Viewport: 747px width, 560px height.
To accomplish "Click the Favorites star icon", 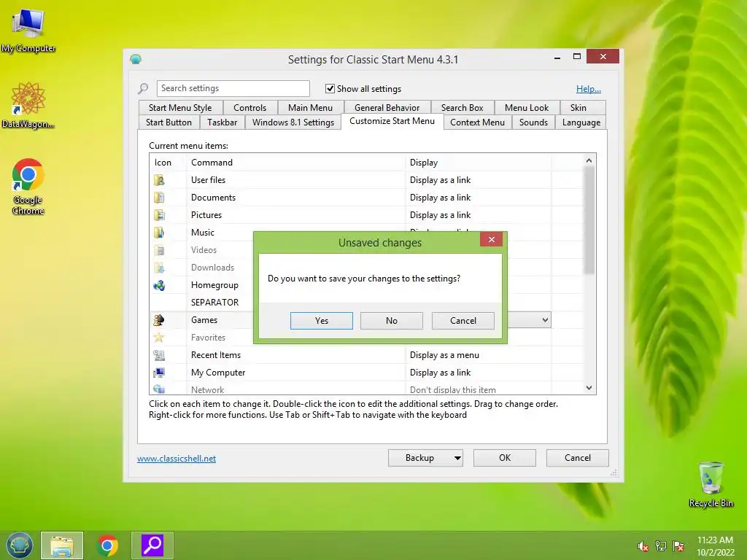I will [x=159, y=338].
